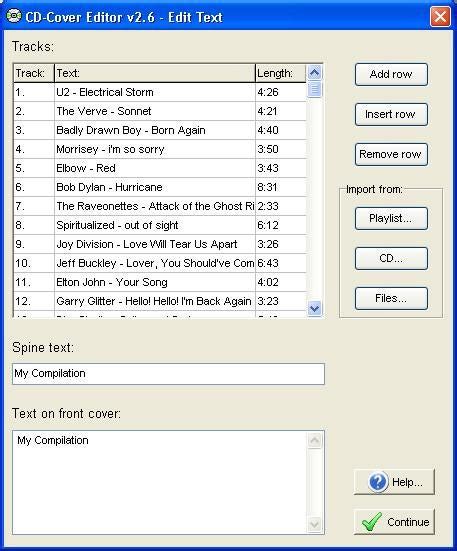This screenshot has height=551, width=457.
Task: Click length cell '8:31'
Action: 281,187
